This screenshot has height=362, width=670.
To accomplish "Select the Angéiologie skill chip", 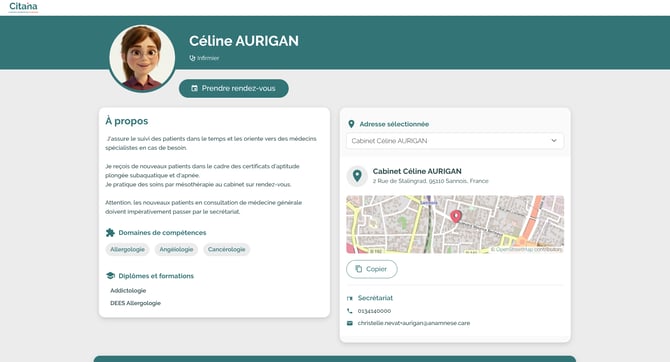I will point(176,250).
